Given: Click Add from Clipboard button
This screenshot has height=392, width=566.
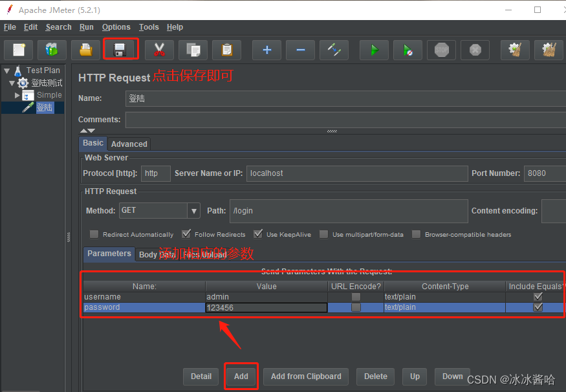Looking at the screenshot, I should [x=306, y=376].
